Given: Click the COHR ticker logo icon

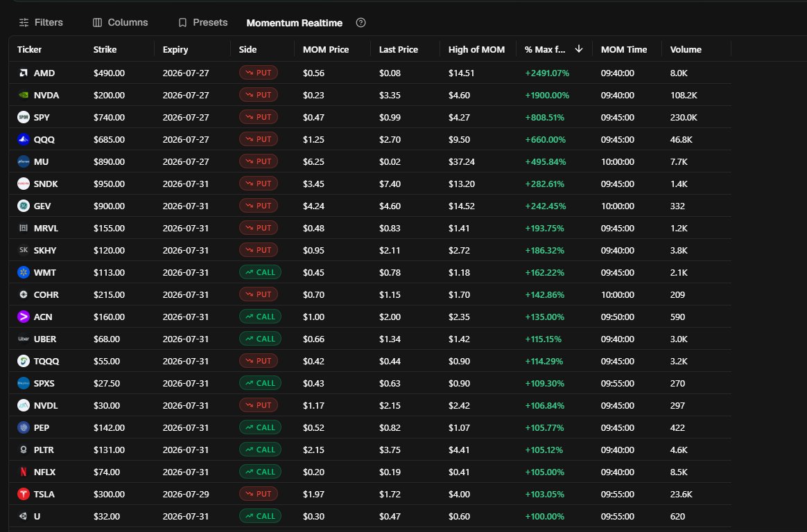Looking at the screenshot, I should (x=23, y=294).
